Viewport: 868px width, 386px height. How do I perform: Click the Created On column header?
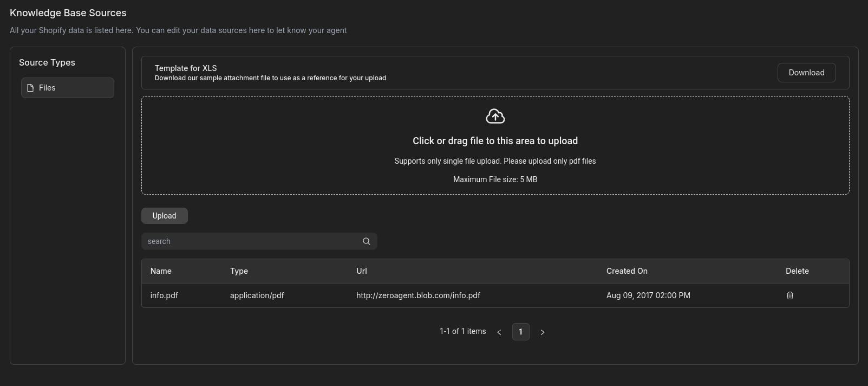tap(627, 271)
